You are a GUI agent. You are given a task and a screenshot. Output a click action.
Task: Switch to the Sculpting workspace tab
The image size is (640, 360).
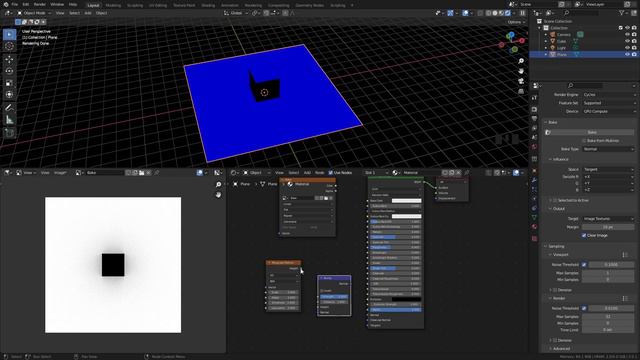[x=135, y=6]
